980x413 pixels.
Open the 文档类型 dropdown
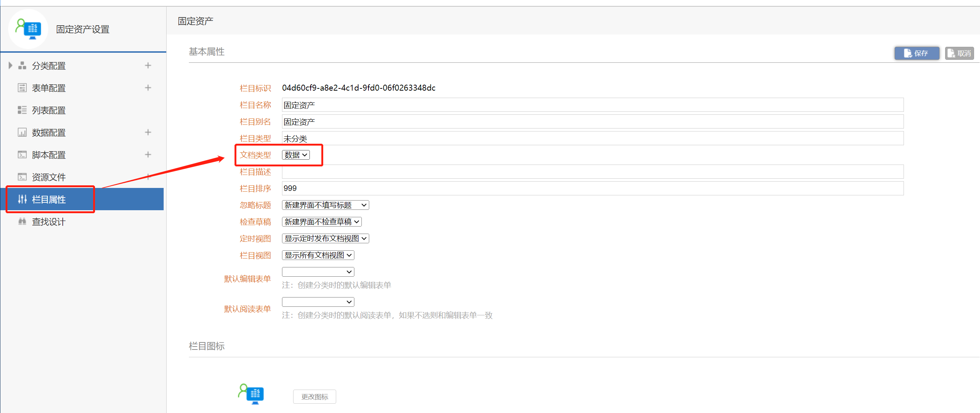[x=296, y=155]
